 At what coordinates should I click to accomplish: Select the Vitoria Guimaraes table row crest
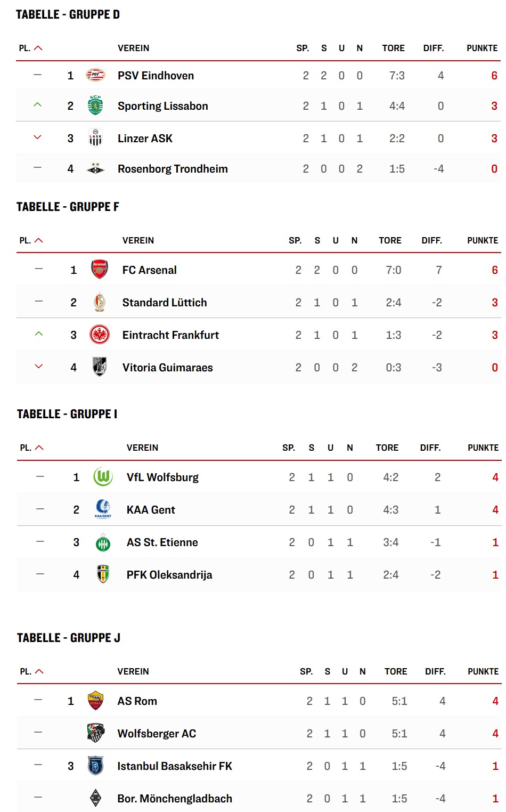[x=100, y=367]
